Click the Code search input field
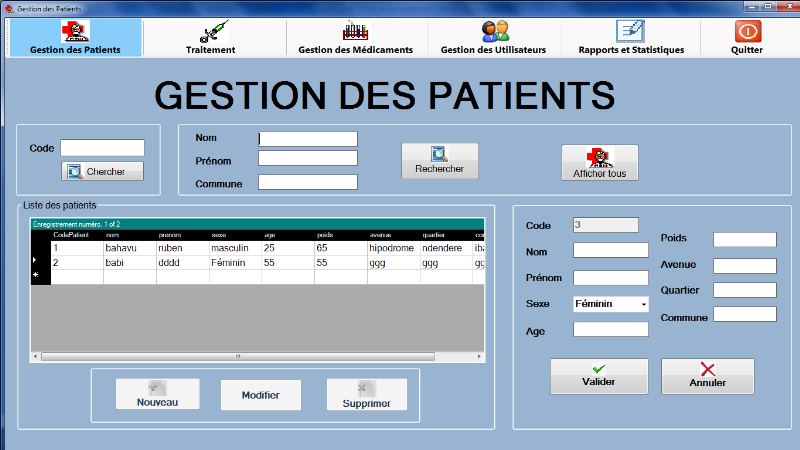Image resolution: width=800 pixels, height=450 pixels. [103, 148]
